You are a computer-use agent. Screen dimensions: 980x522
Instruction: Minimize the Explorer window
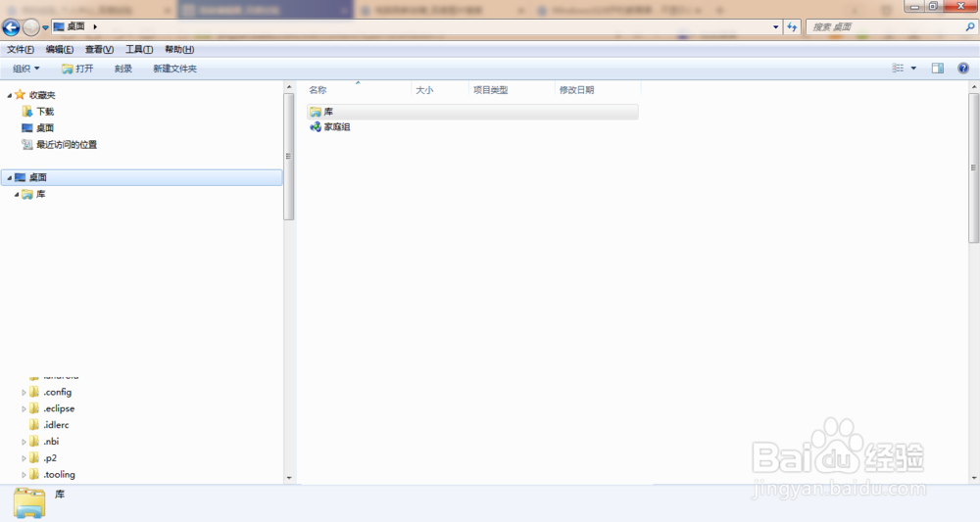(x=914, y=6)
